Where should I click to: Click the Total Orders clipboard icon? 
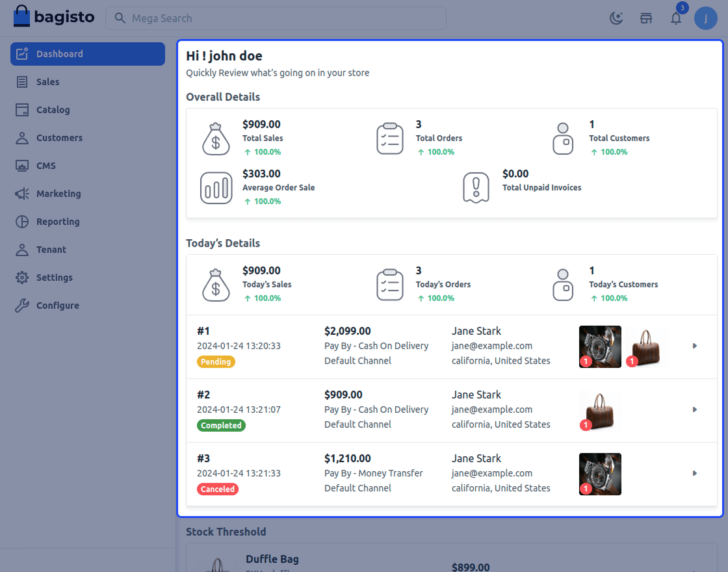(389, 138)
